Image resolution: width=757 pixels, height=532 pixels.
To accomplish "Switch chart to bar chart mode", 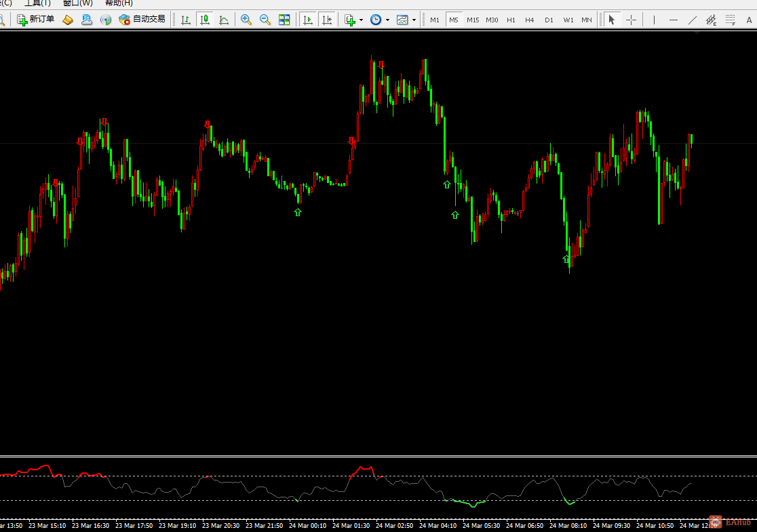I will (186, 20).
